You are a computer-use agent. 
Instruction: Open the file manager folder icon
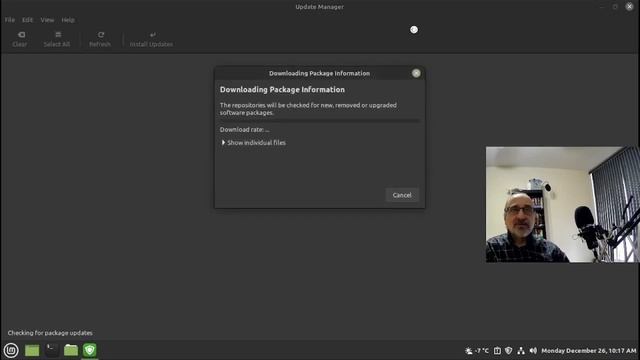coord(71,350)
